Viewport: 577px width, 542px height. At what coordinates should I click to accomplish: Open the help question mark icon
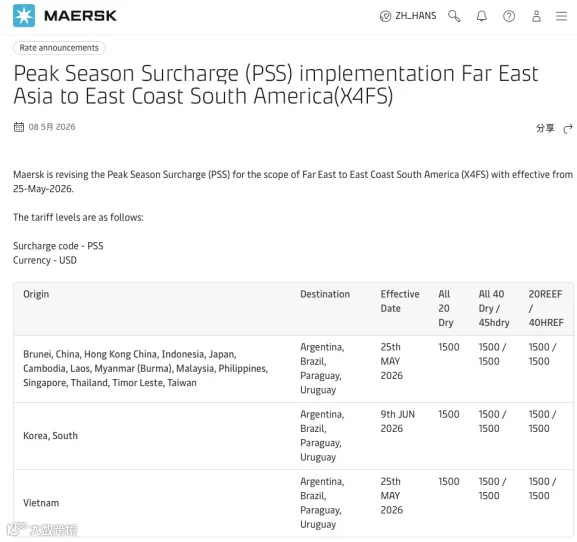[x=509, y=16]
